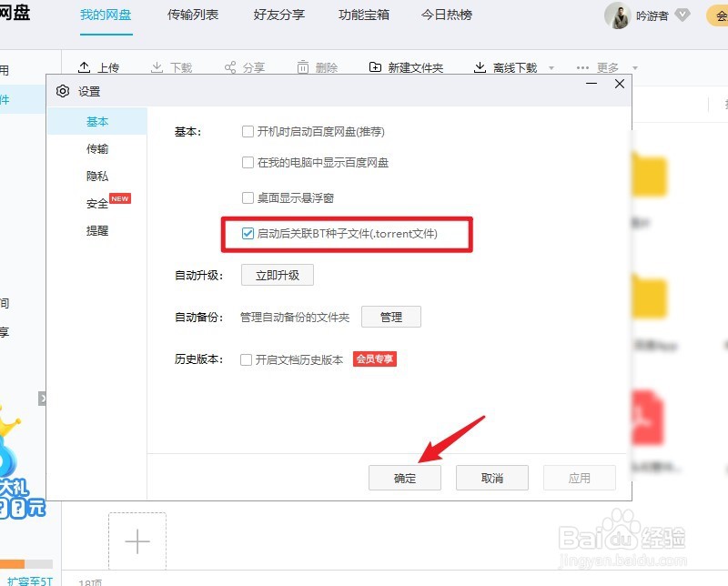Expand the offline download dropdown arrow
The height and width of the screenshot is (586, 728).
[x=551, y=68]
